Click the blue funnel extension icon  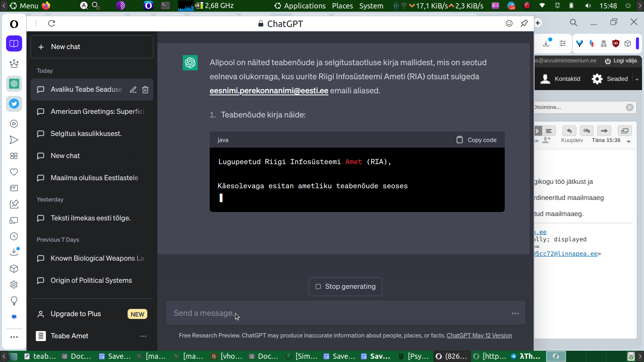pos(580,43)
